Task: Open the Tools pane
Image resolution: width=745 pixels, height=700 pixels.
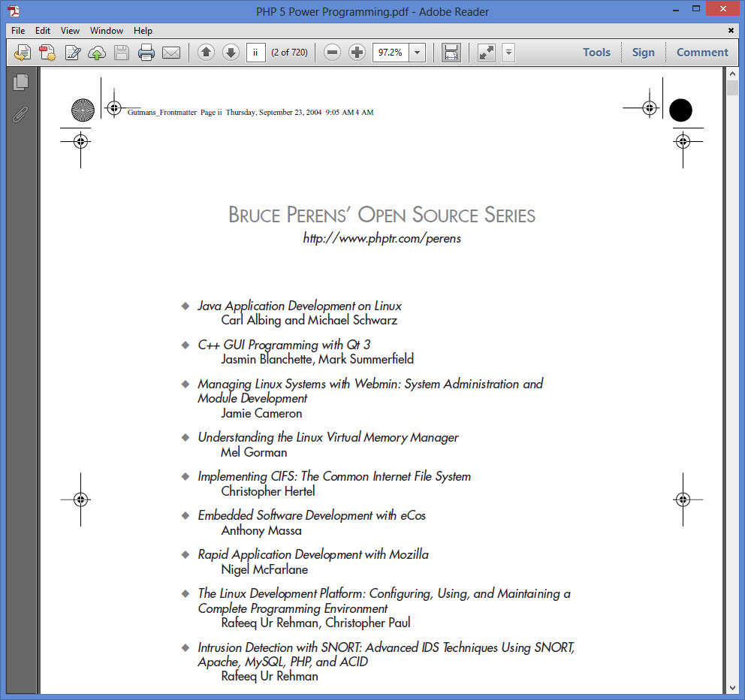Action: pos(596,53)
